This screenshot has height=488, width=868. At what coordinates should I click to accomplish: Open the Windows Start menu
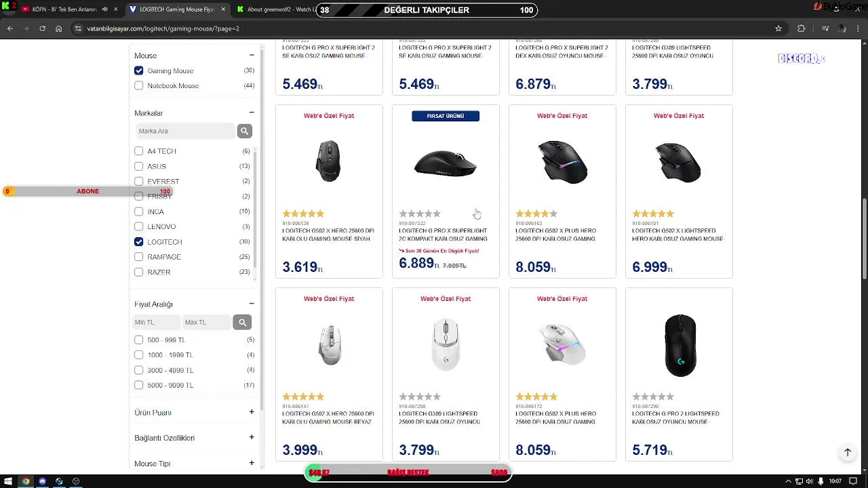[x=9, y=481]
